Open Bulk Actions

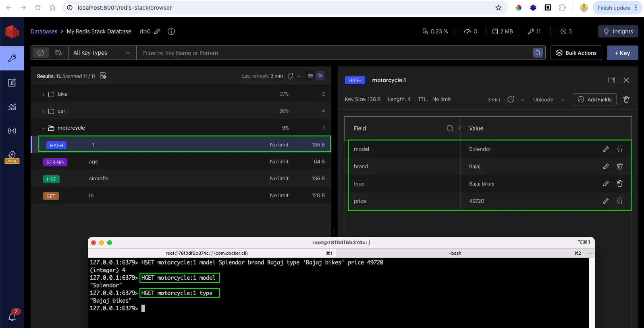576,53
